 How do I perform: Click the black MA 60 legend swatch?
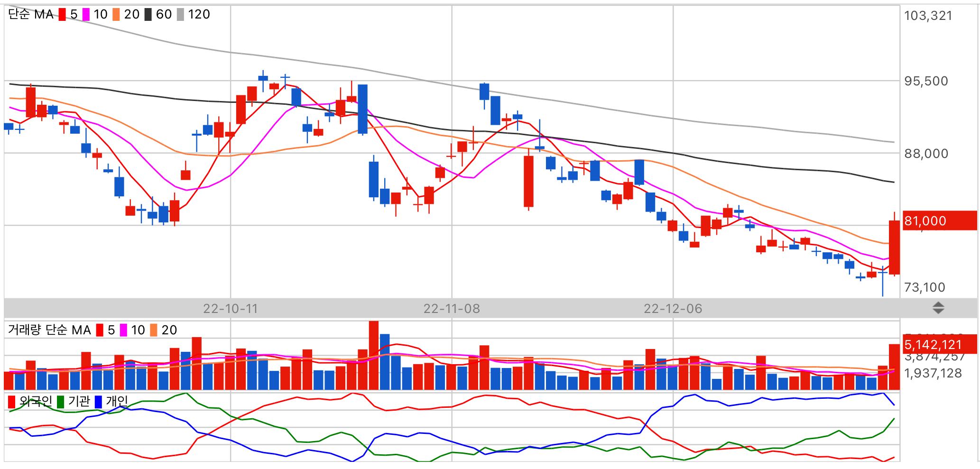[x=148, y=15]
